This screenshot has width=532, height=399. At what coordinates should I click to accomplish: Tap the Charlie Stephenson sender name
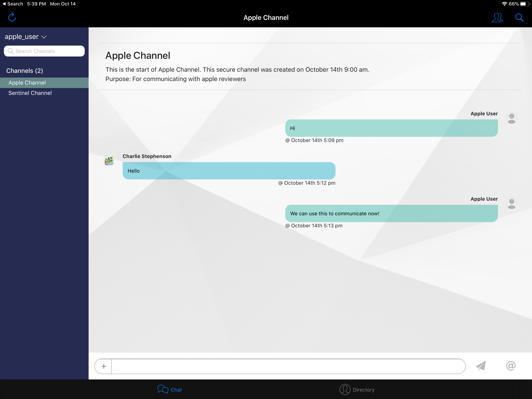point(147,156)
